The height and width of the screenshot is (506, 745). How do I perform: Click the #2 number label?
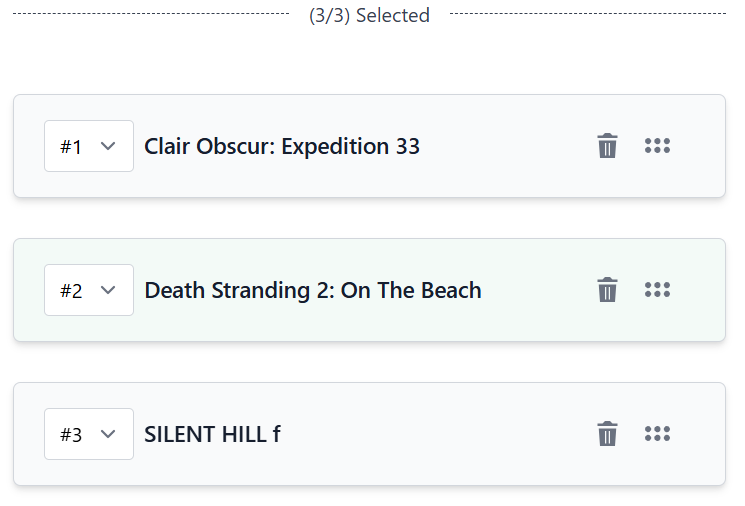(71, 291)
